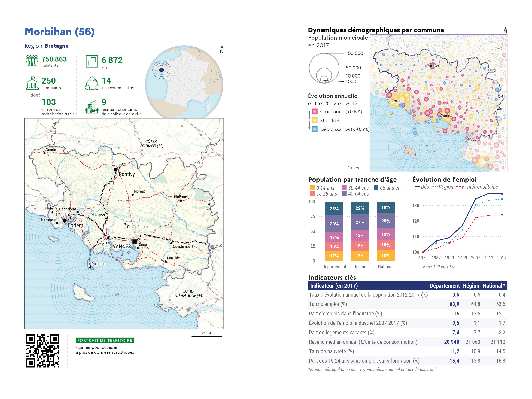Click the 65 ans et + legend square

point(376,188)
